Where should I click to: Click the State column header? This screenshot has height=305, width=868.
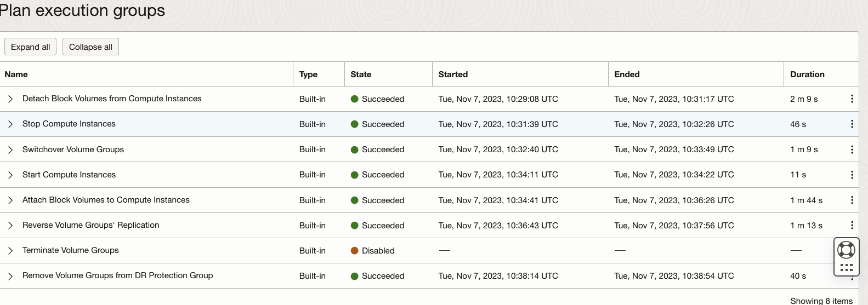pyautogui.click(x=361, y=74)
